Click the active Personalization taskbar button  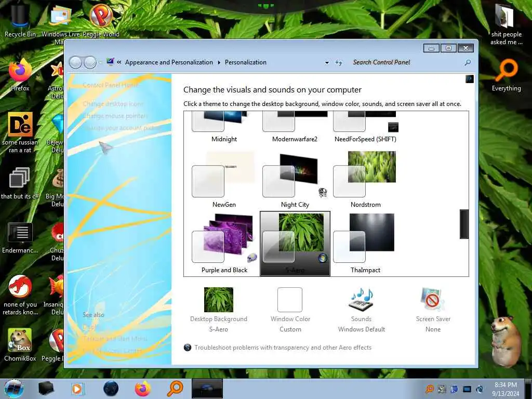(207, 389)
